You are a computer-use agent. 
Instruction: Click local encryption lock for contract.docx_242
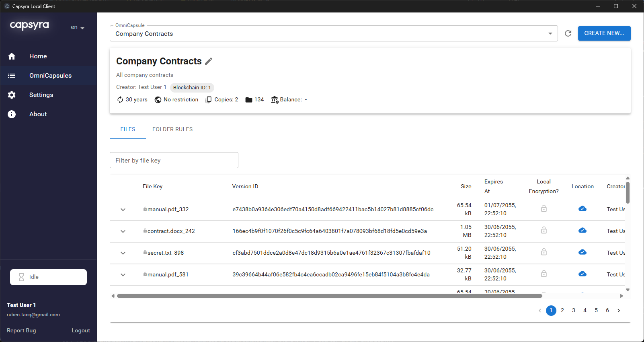(x=544, y=230)
